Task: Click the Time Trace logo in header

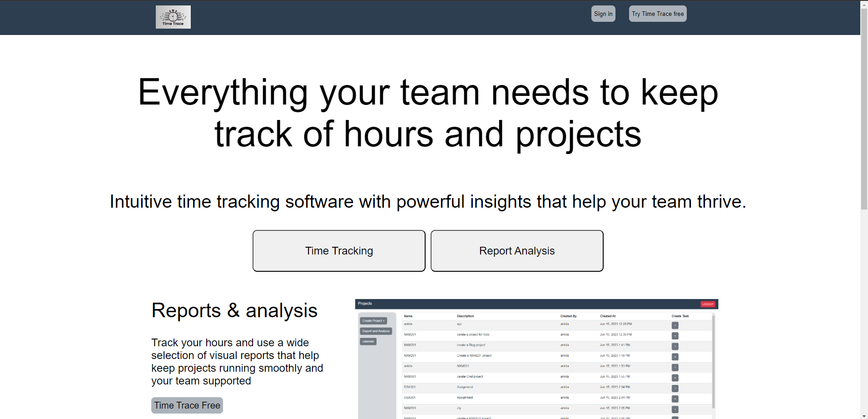Action: pyautogui.click(x=173, y=17)
